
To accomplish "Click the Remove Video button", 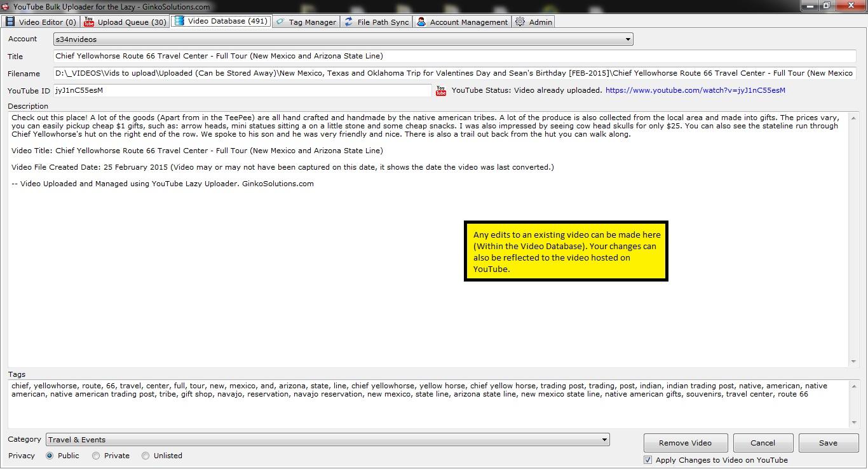I will 685,443.
